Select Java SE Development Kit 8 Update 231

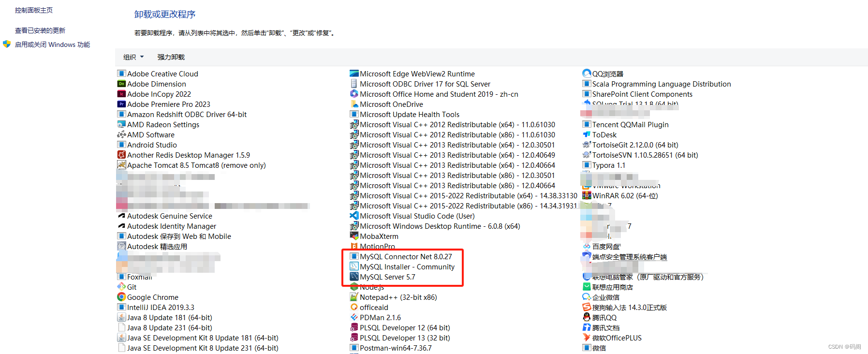198,348
